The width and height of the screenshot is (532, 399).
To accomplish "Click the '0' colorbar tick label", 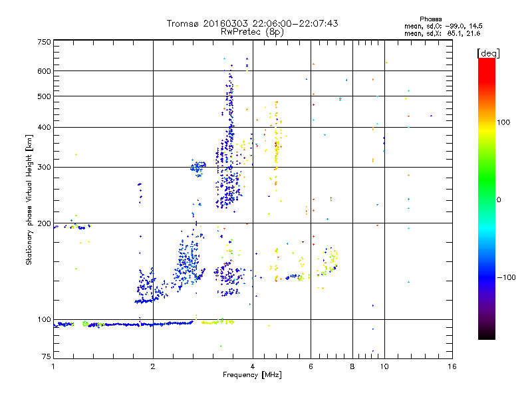I will [498, 199].
